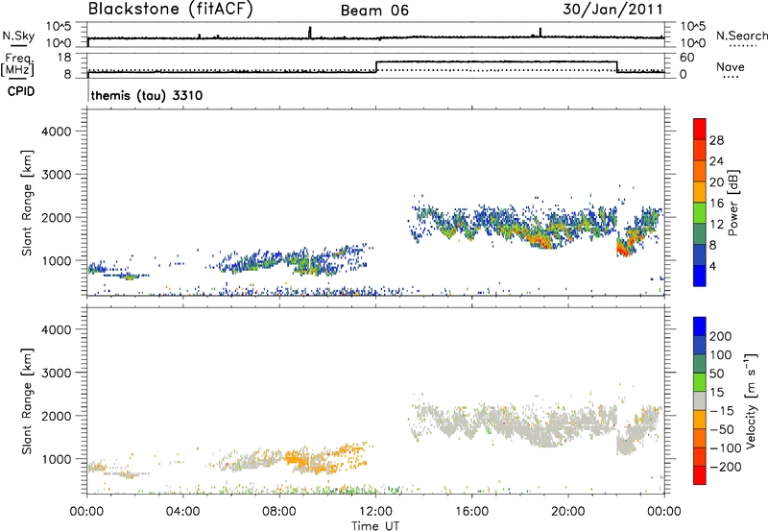The image size is (768, 532).
Task: Click the 'Beam 06' header label
Action: 374,11
